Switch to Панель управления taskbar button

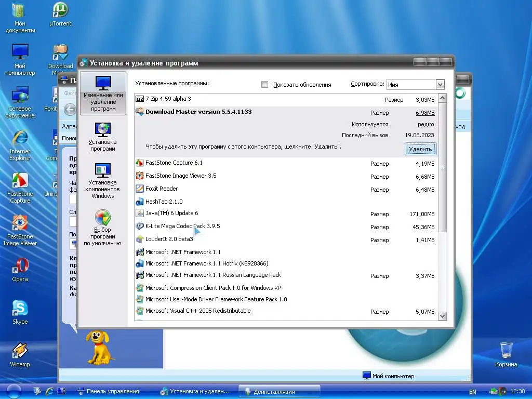pos(108,391)
